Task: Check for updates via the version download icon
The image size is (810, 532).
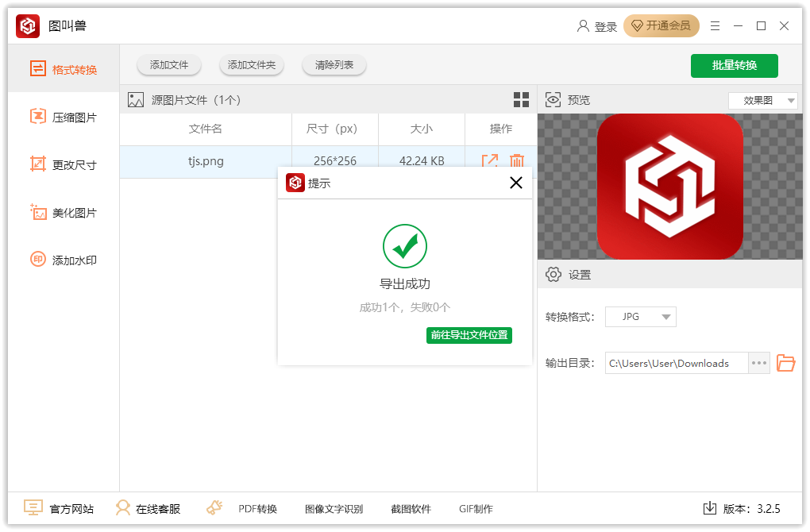Action: coord(711,508)
